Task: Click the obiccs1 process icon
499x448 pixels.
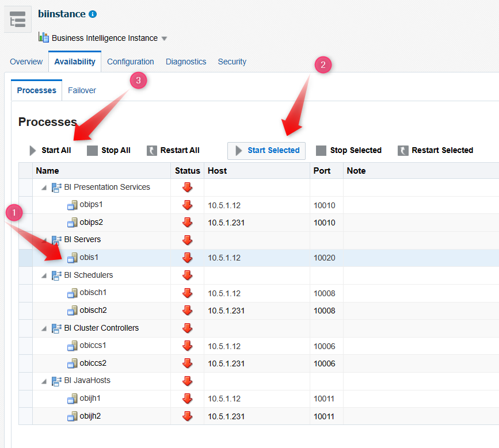Action: (73, 346)
